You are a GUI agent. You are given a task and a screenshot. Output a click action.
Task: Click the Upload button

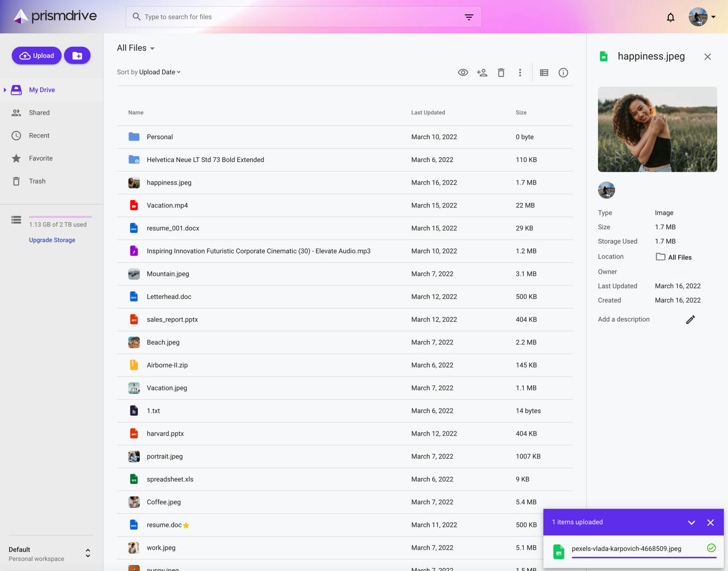(36, 55)
